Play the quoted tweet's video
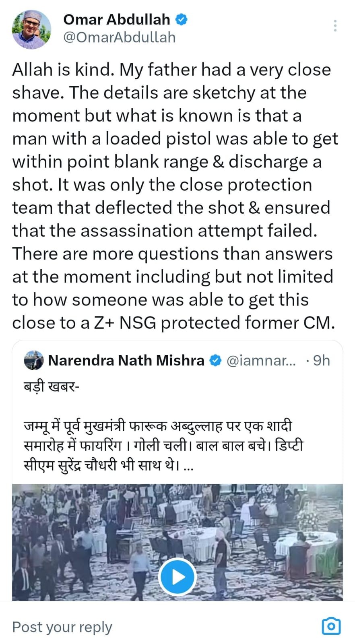 coord(177,577)
